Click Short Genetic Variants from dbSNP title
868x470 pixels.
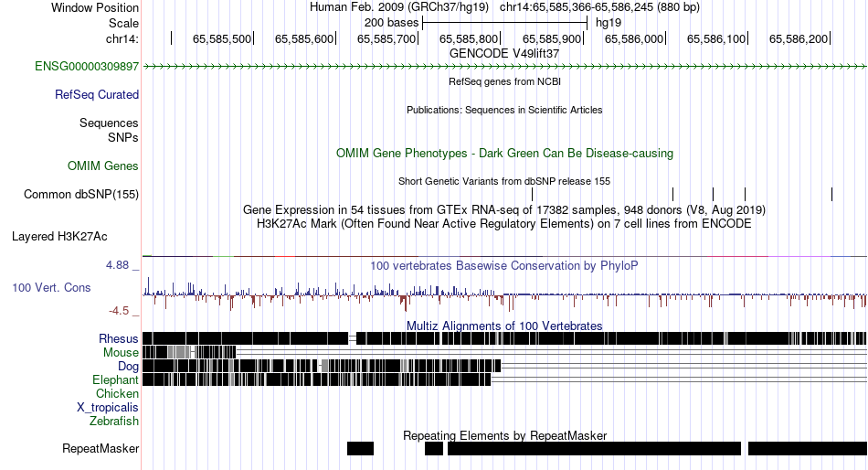pyautogui.click(x=504, y=181)
